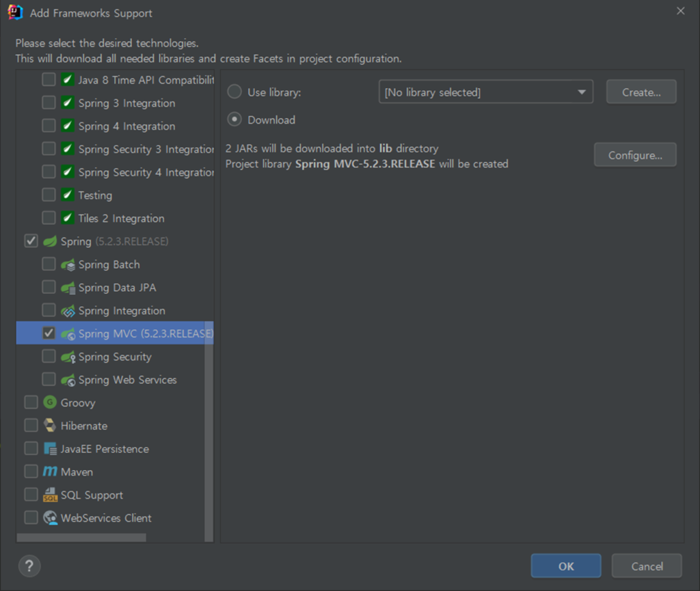This screenshot has height=591, width=700.
Task: Select the Tiles 2 Integration list entry
Action: coord(121,219)
